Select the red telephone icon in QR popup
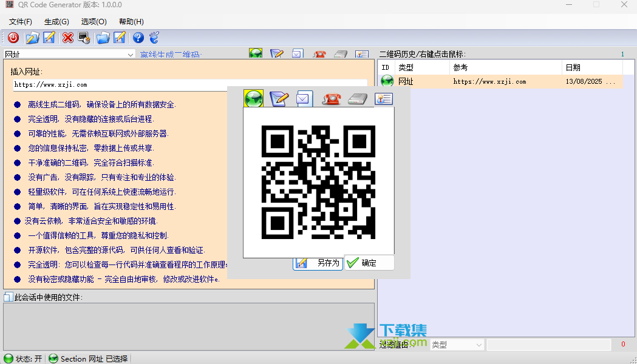637x364 pixels. [332, 99]
